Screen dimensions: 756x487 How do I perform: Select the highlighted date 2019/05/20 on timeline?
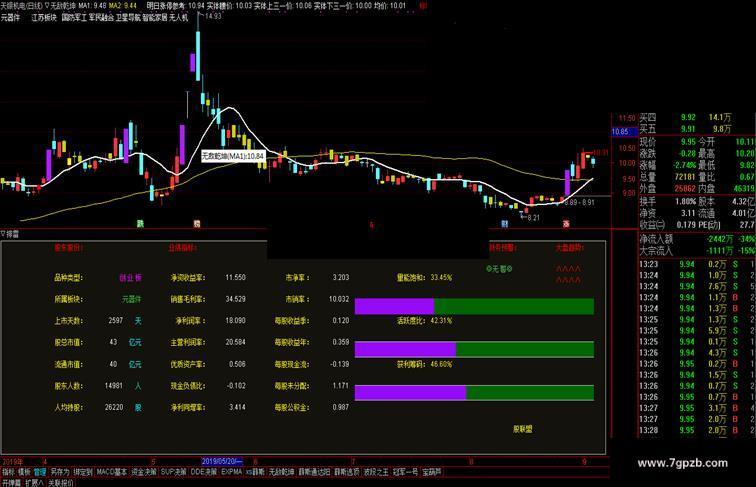point(222,461)
